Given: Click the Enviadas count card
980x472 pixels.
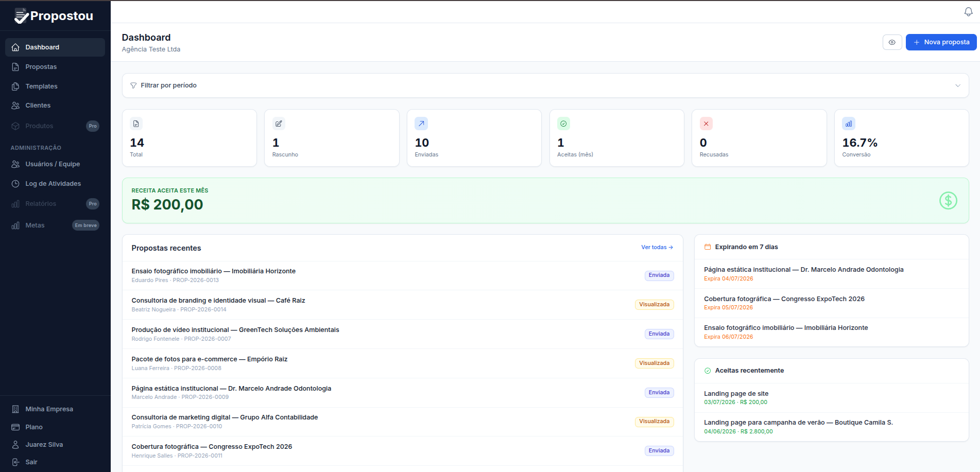Looking at the screenshot, I should (474, 138).
